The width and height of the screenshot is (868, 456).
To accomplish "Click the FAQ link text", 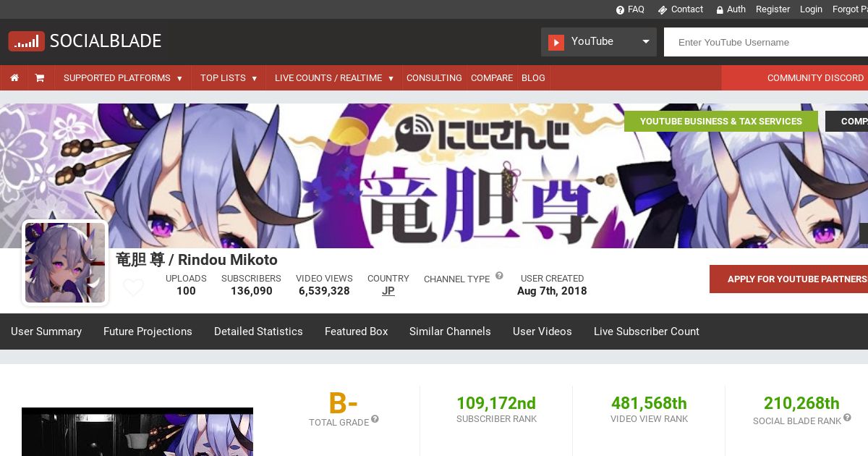I will click(636, 9).
